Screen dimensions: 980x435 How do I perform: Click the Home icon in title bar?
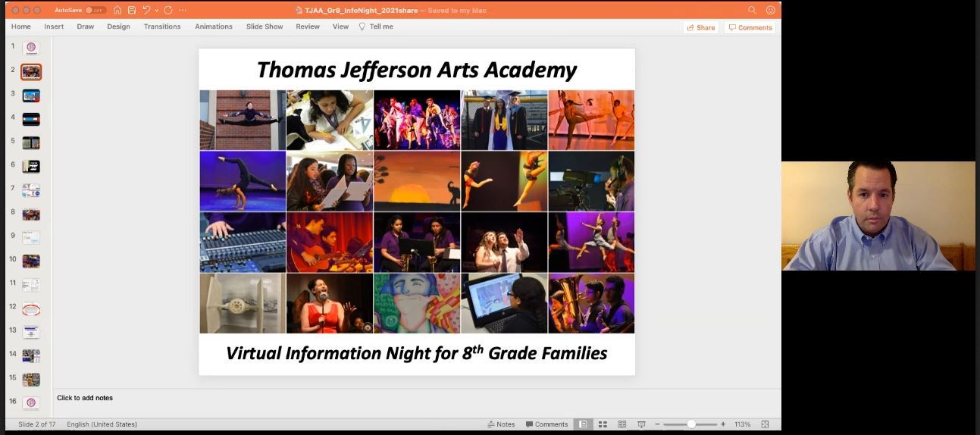pyautogui.click(x=117, y=10)
